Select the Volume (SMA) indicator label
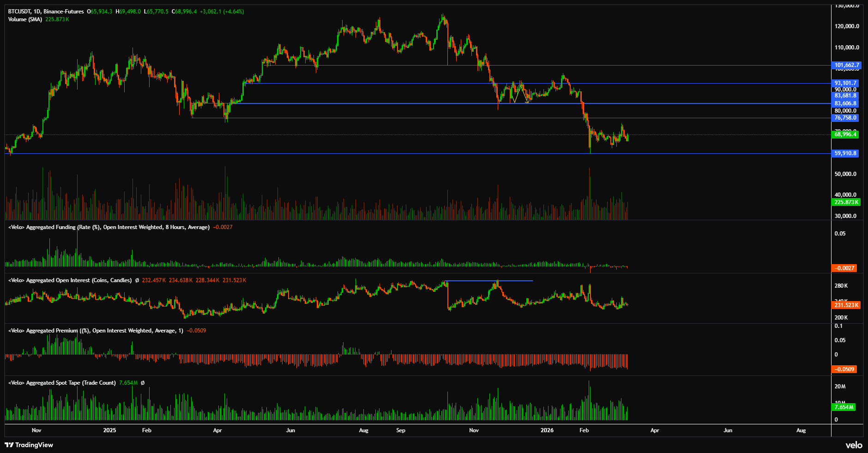This screenshot has width=868, height=453. (x=25, y=19)
